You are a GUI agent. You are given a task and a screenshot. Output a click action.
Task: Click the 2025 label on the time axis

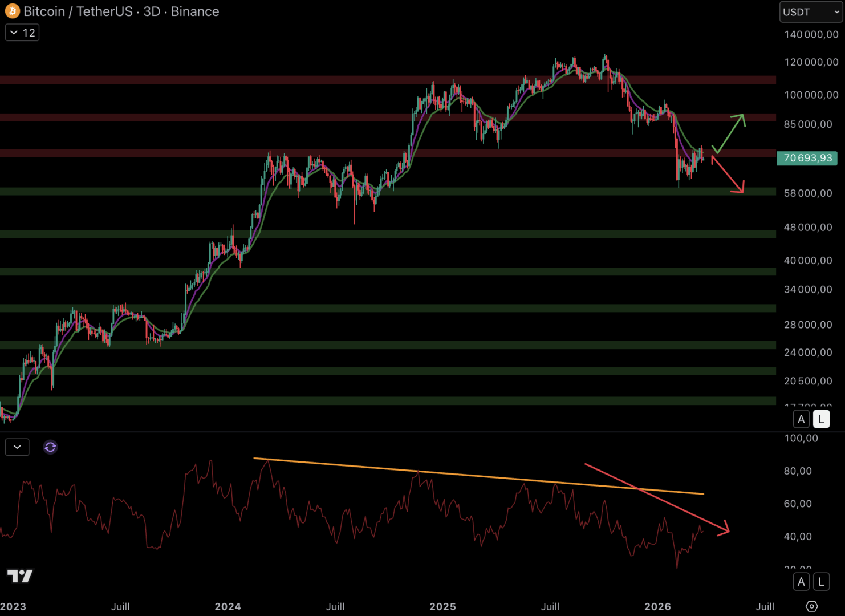pos(442,606)
